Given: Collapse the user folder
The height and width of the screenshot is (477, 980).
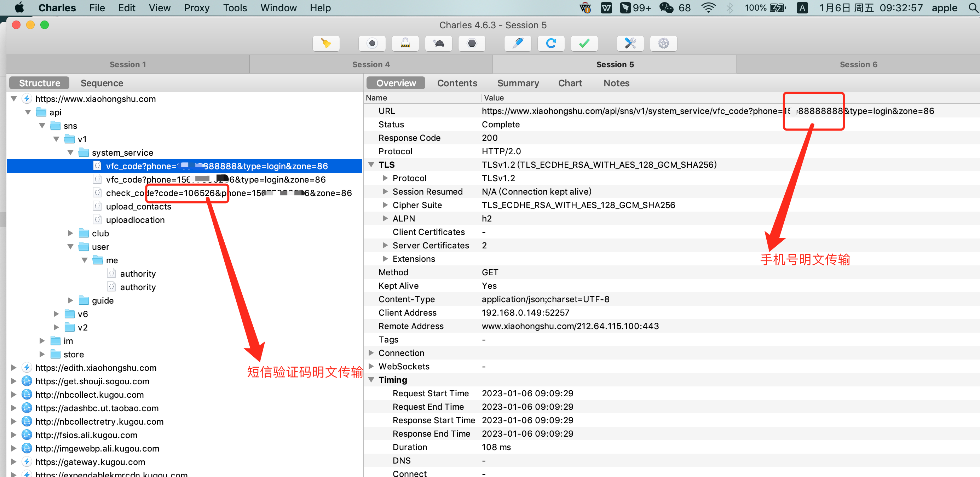Looking at the screenshot, I should point(70,247).
